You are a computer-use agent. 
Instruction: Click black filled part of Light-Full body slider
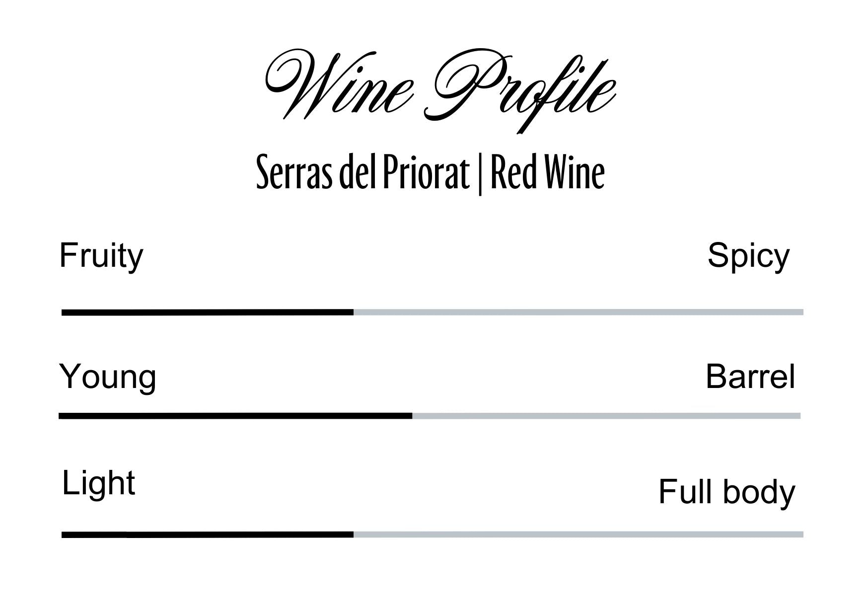(x=208, y=535)
